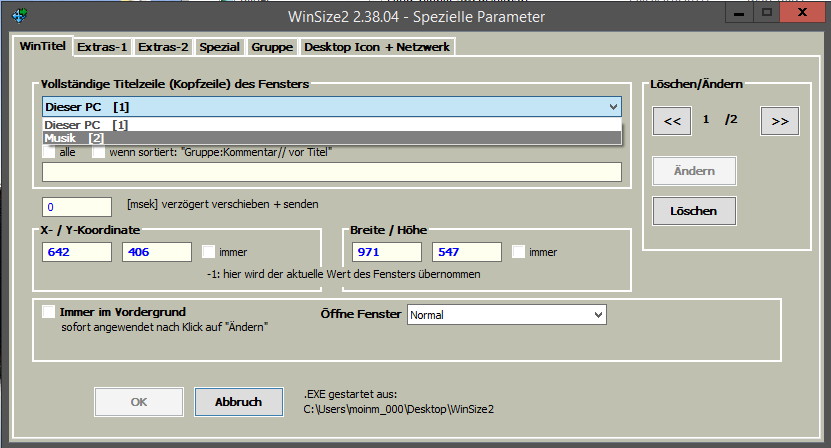
Task: Switch to the Extras-1 tab
Action: 102,47
